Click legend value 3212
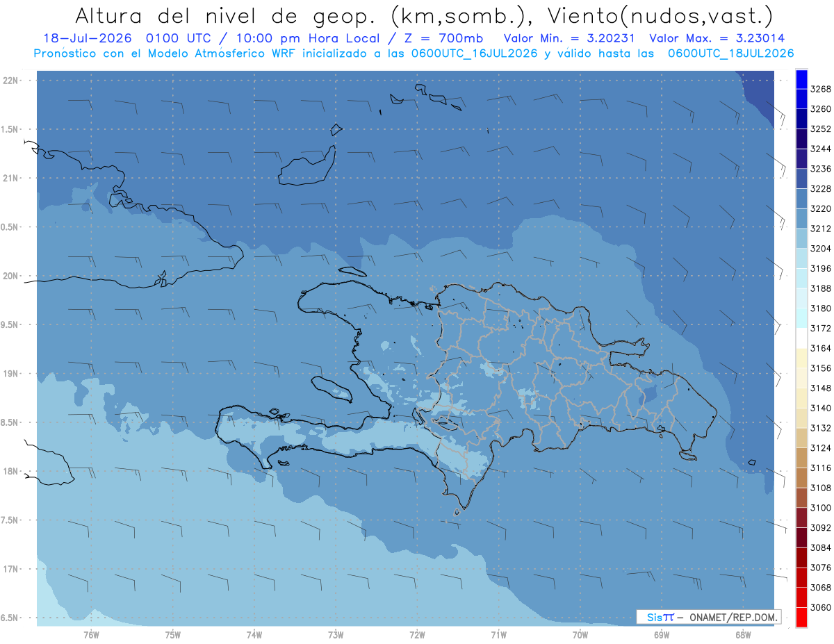Image resolution: width=834 pixels, height=644 pixels. [820, 229]
